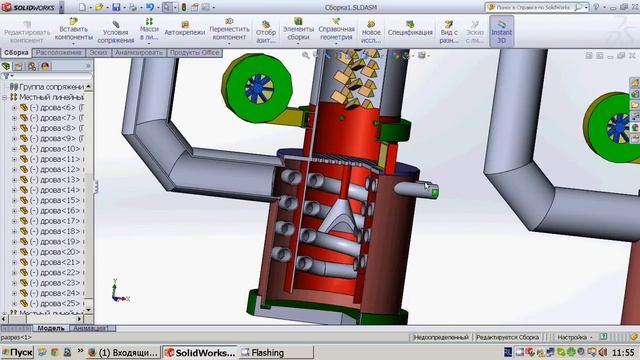This screenshot has height=360, width=640.
Task: Open the DisplayManager color ball tab icon
Action: tap(45, 66)
